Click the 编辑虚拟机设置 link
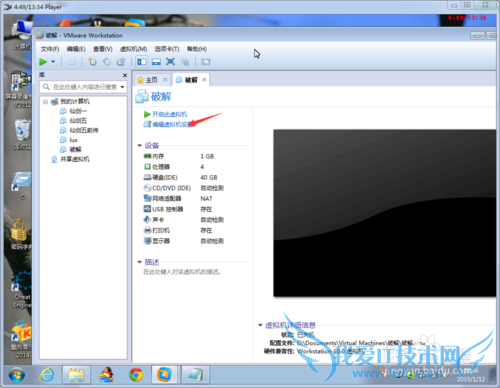The image size is (500, 388). click(x=173, y=124)
